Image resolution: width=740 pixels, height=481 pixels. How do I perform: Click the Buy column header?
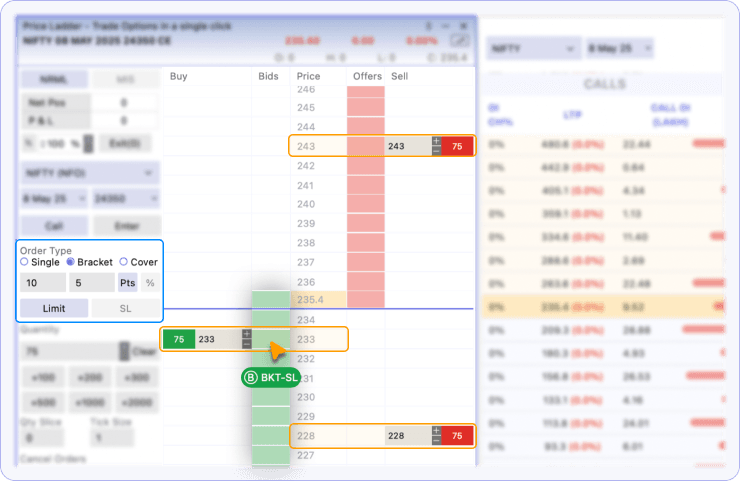pos(178,76)
